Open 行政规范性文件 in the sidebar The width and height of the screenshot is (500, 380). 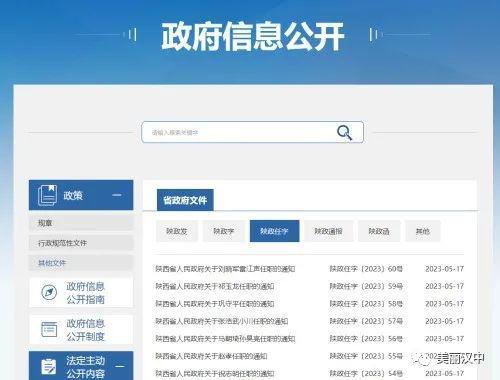click(x=81, y=243)
